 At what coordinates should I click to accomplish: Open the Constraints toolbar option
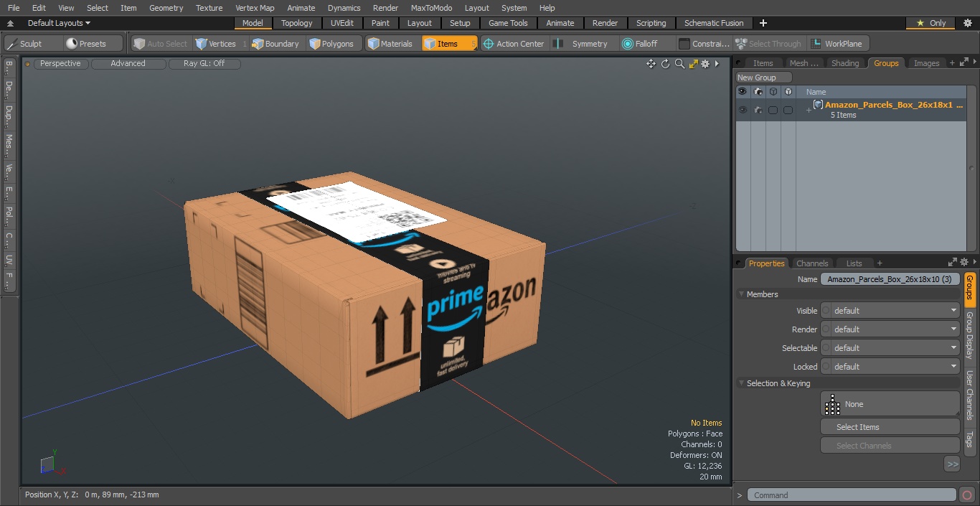pyautogui.click(x=705, y=44)
